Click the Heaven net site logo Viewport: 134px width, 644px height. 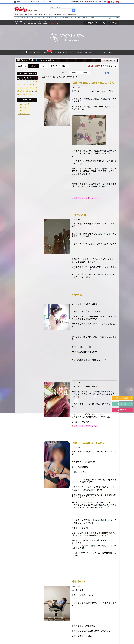[21, 10]
